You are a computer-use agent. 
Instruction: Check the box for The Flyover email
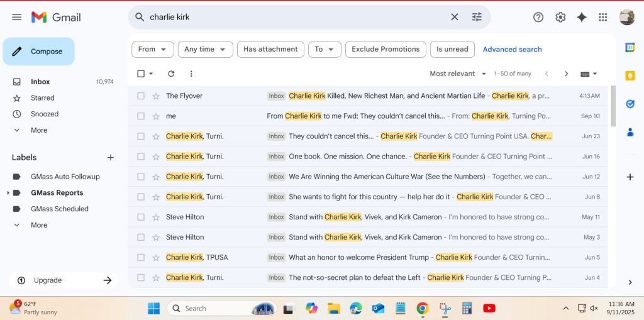coord(141,96)
